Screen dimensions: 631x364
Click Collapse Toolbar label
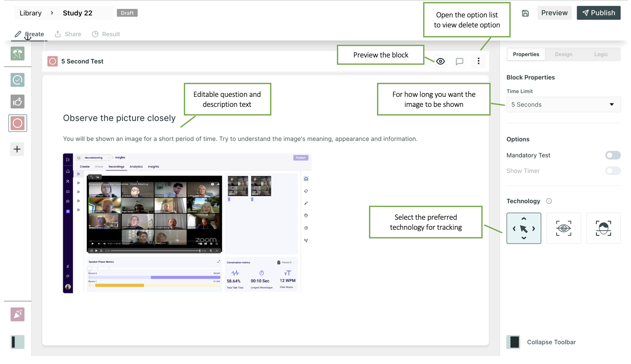551,342
